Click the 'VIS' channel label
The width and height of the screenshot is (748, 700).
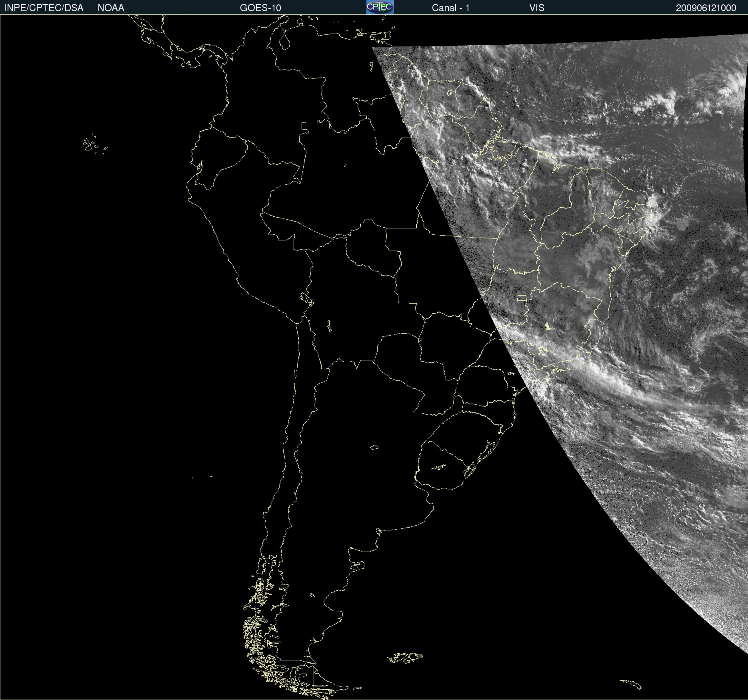(x=537, y=8)
